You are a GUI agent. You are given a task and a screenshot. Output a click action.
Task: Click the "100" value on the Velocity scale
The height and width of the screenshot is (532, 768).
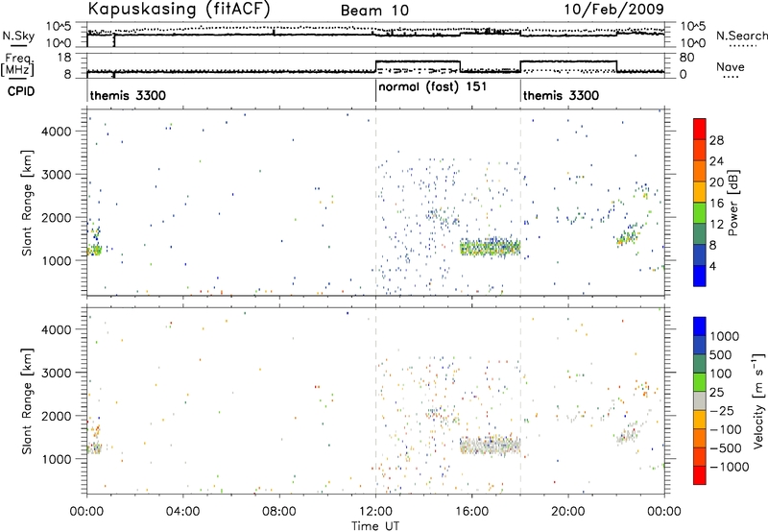tap(723, 374)
